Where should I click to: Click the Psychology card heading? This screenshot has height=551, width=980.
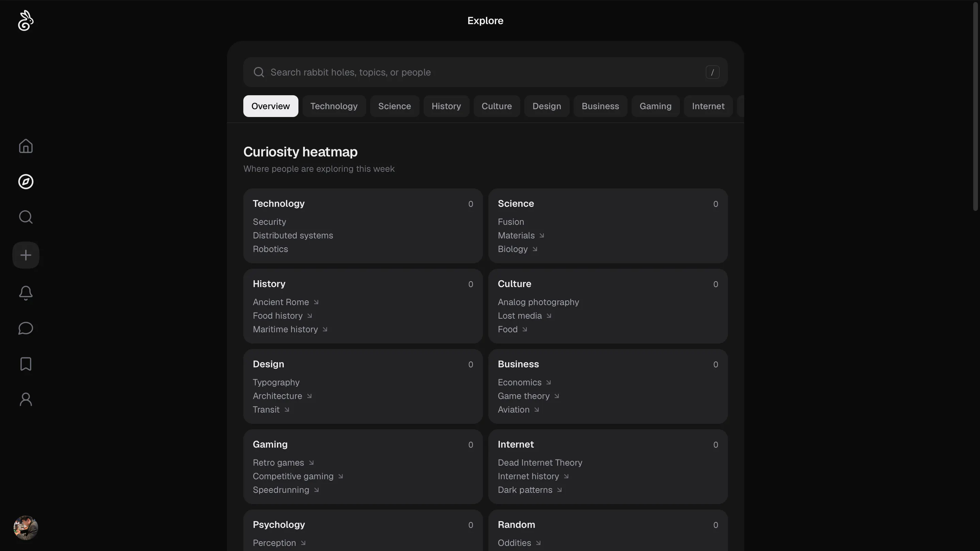[x=278, y=525]
